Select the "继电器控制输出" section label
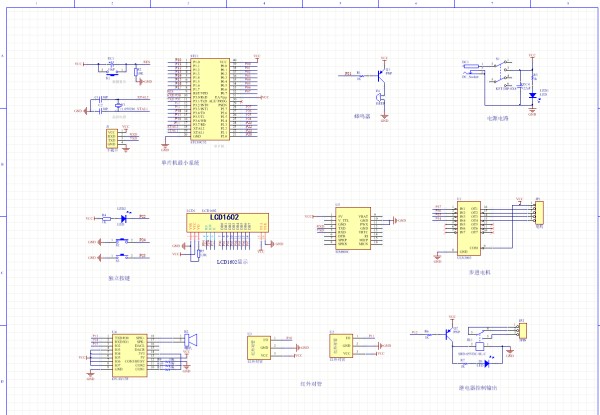This screenshot has width=600, height=415. 478,388
